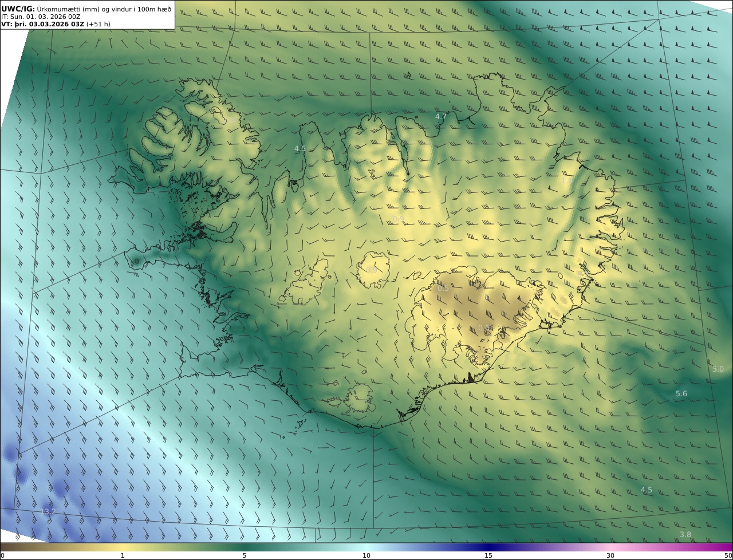Screen dimensions: 733x560
Task: Click the "3.8" value near the bottom-right corner
Action: coord(685,534)
